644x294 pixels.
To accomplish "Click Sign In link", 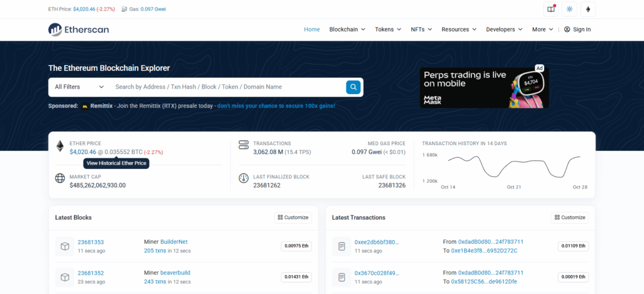I will point(577,30).
